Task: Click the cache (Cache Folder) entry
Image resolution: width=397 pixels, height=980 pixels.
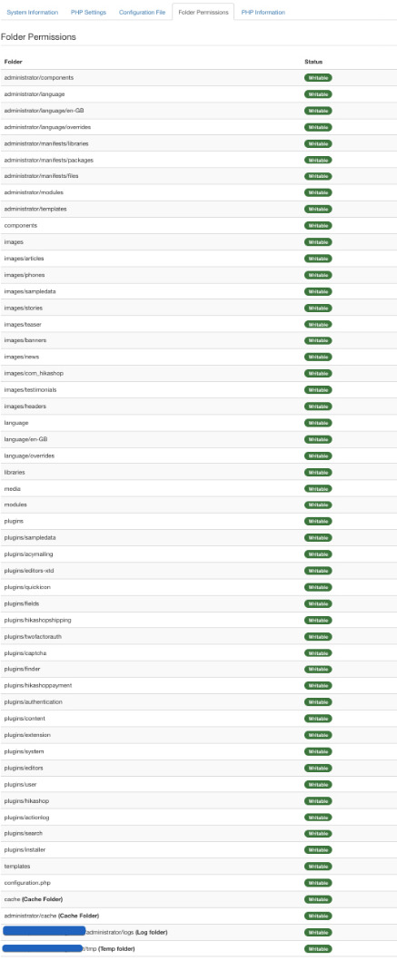Action: tap(34, 899)
